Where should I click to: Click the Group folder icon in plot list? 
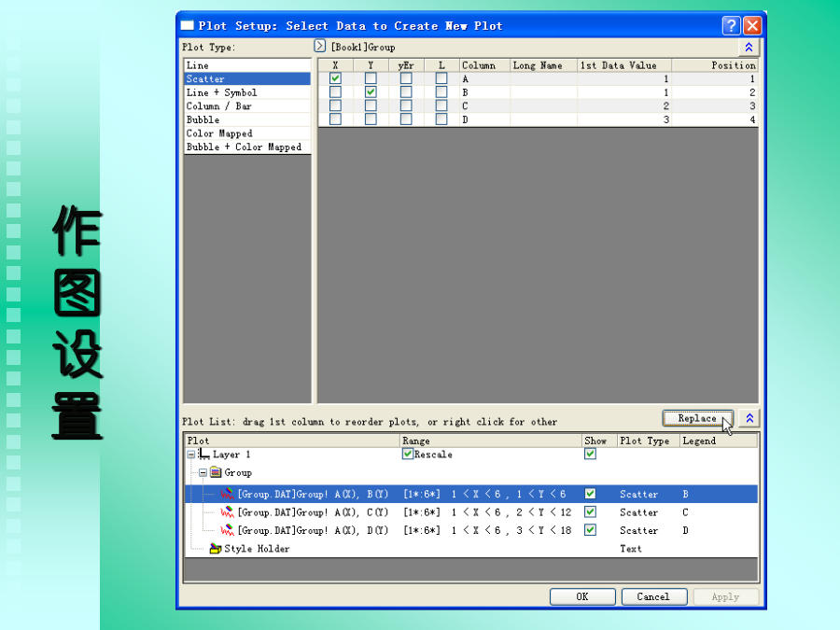pos(216,473)
